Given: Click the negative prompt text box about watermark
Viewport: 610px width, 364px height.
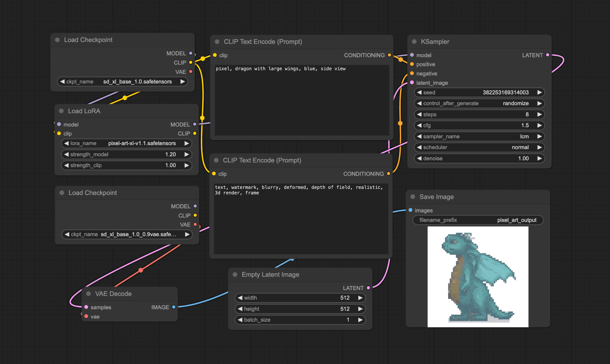Looking at the screenshot, I should 301,219.
